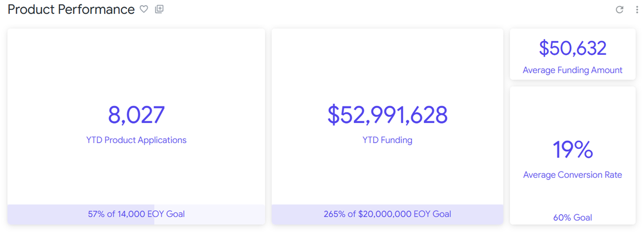
Task: Click the Product Performance dashboard title
Action: (x=71, y=10)
